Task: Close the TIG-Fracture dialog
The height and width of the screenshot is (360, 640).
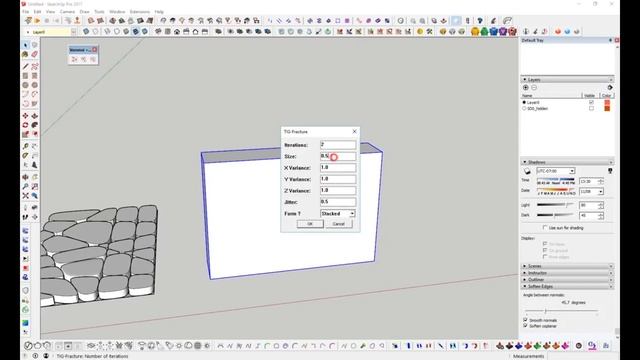Action: 354,131
